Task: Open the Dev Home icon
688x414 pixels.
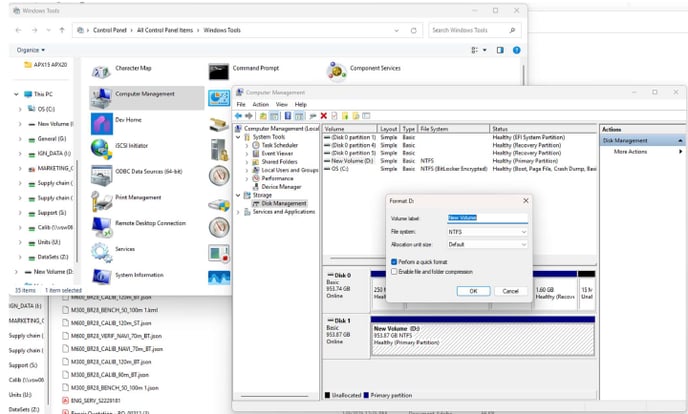Action: click(102, 123)
